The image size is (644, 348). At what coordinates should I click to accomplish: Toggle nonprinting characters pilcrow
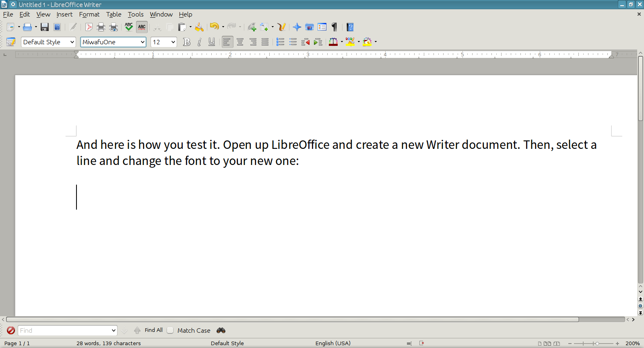pyautogui.click(x=334, y=27)
